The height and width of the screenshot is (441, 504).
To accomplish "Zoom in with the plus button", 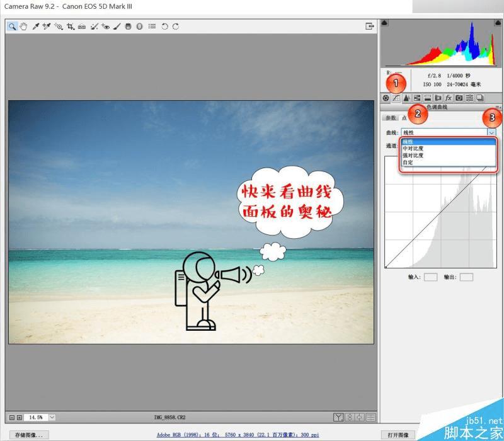I will [20, 418].
